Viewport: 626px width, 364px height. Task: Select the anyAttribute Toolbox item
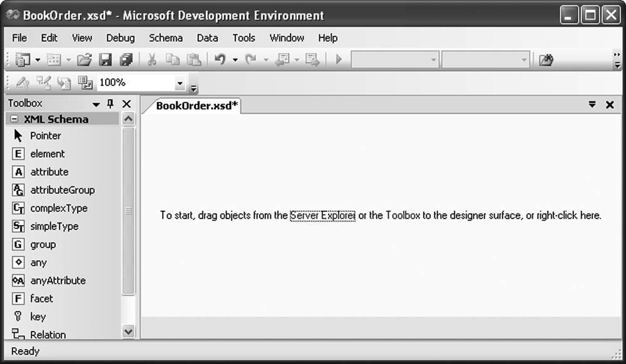(x=49, y=281)
